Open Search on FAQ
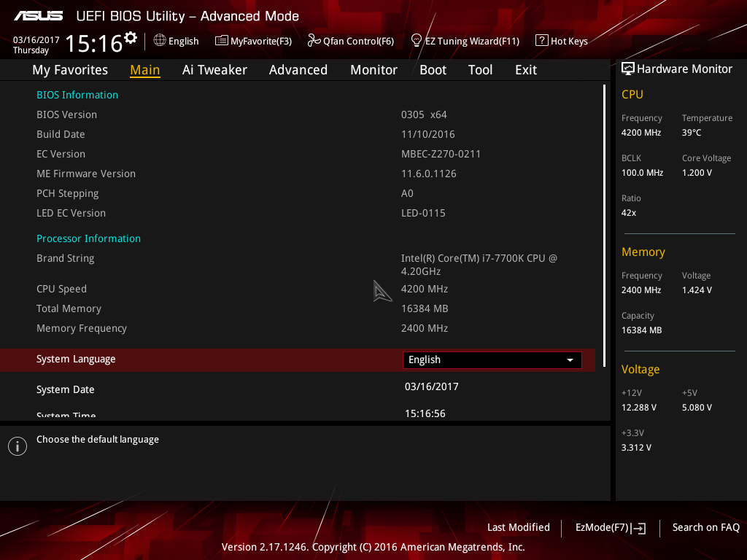The width and height of the screenshot is (747, 560). [705, 528]
